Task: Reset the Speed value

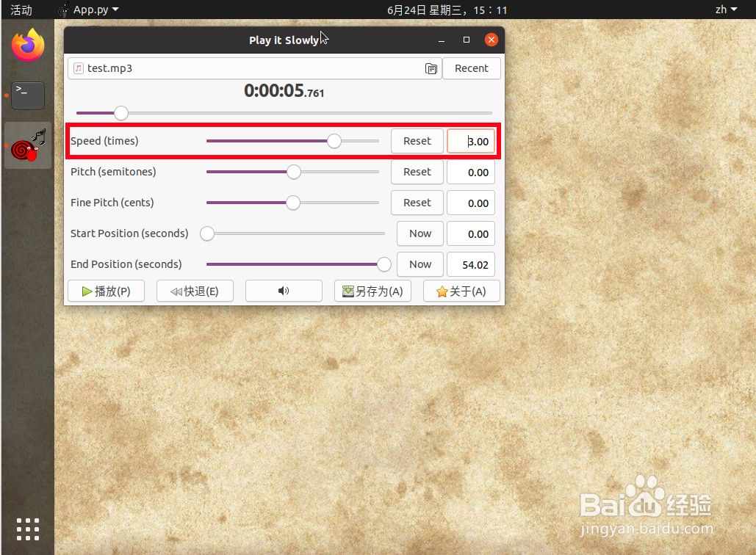Action: (417, 141)
